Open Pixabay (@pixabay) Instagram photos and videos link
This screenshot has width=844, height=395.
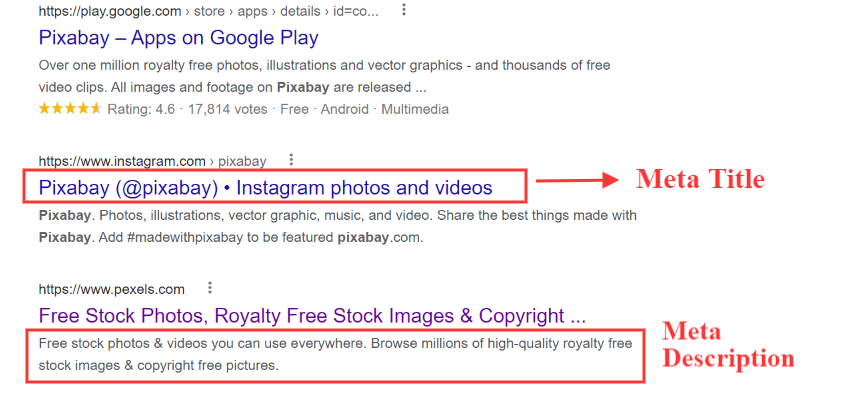265,187
